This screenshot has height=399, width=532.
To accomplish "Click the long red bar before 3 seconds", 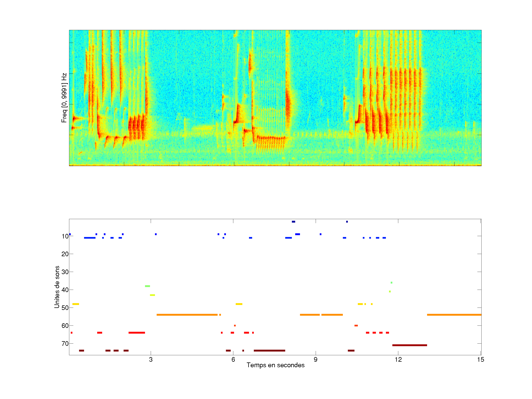I will (x=137, y=333).
